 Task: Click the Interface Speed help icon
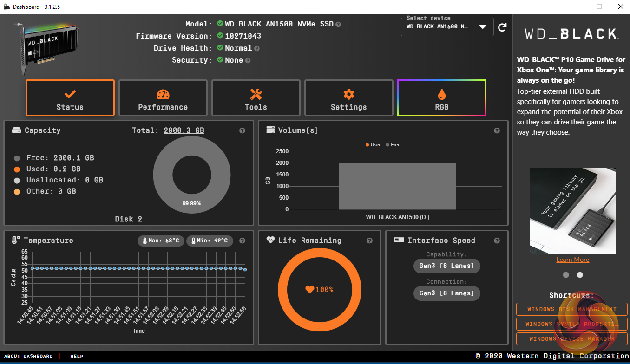pos(497,240)
